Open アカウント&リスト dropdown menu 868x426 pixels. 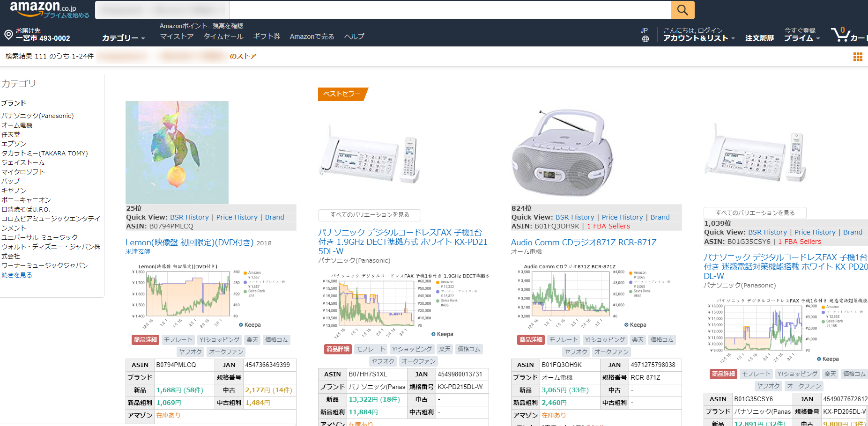[698, 38]
